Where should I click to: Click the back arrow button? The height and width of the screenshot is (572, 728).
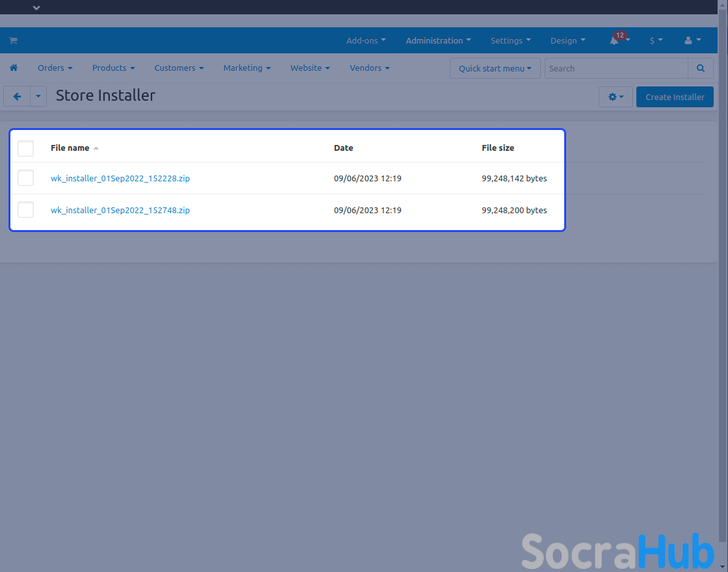tap(18, 97)
